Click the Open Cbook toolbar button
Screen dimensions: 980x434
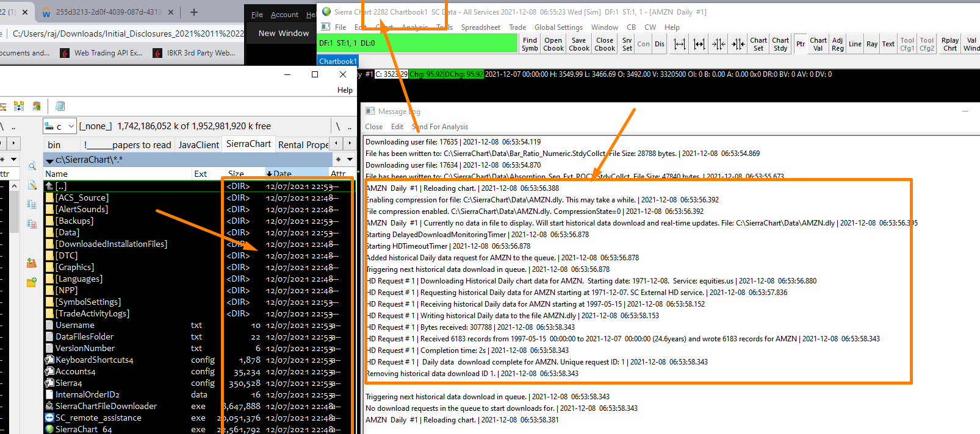click(x=553, y=44)
